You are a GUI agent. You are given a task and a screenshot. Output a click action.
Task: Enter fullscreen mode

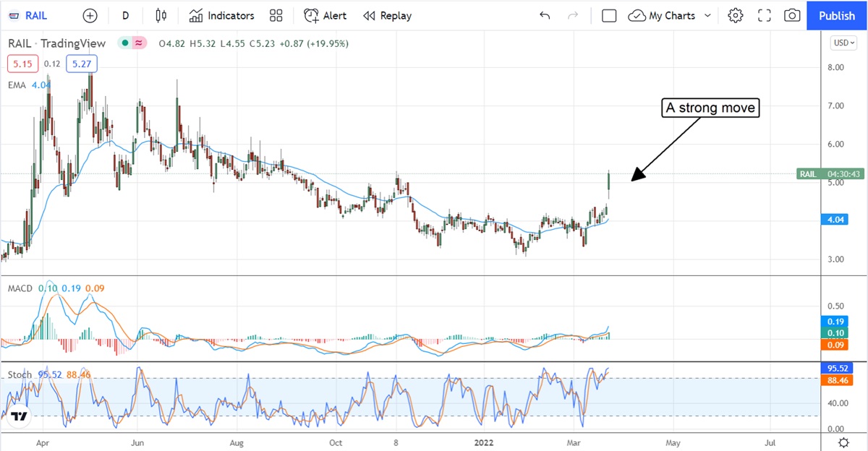(765, 15)
